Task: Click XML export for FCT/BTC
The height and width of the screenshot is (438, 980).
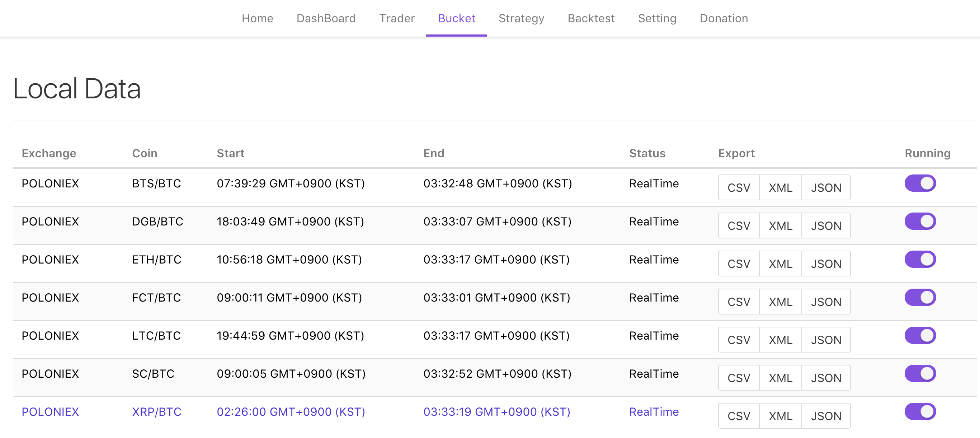Action: (780, 302)
